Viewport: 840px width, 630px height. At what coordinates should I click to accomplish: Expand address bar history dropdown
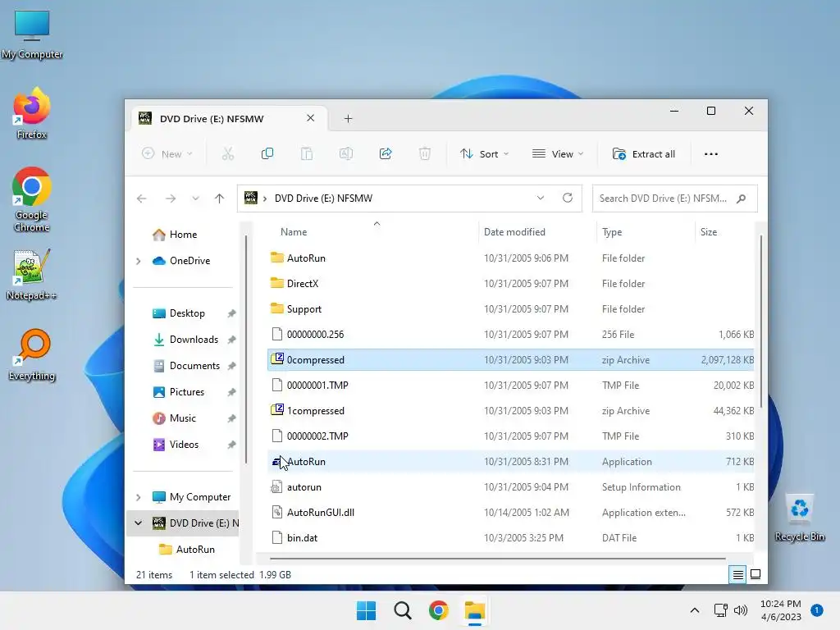[540, 198]
